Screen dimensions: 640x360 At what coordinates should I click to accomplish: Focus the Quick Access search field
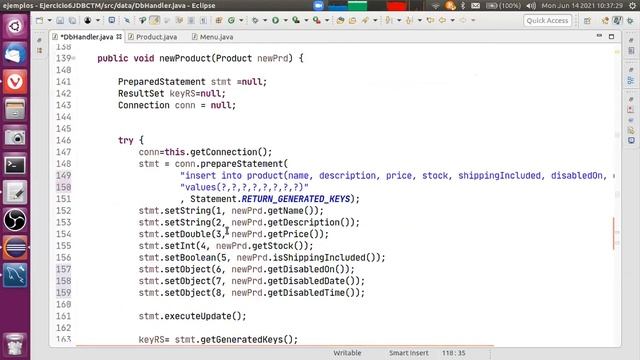tap(547, 20)
